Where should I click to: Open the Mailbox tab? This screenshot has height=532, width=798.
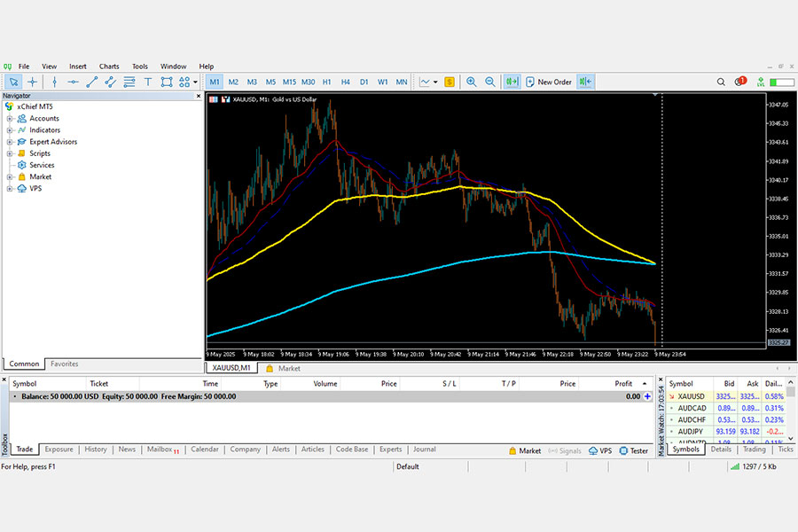[162, 449]
